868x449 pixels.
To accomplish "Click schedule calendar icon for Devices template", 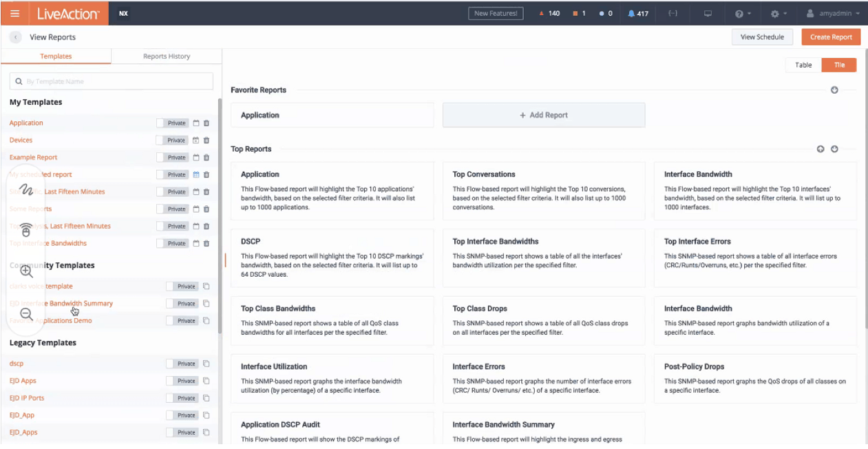I will point(195,140).
